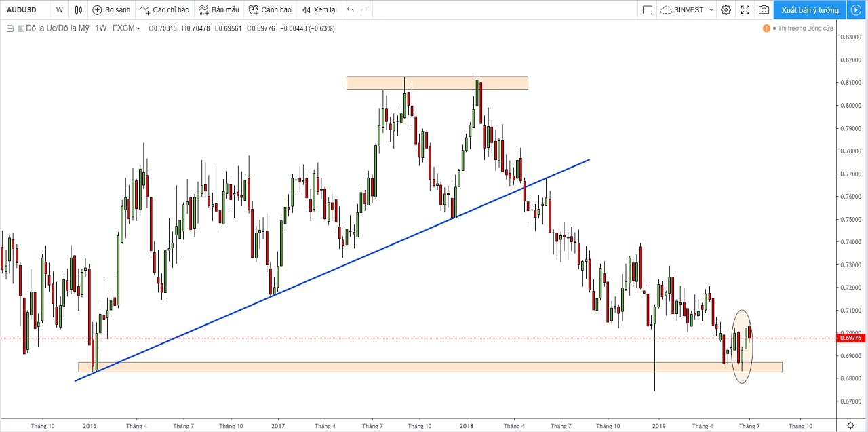Select the blue ascending trendline

click(332, 270)
